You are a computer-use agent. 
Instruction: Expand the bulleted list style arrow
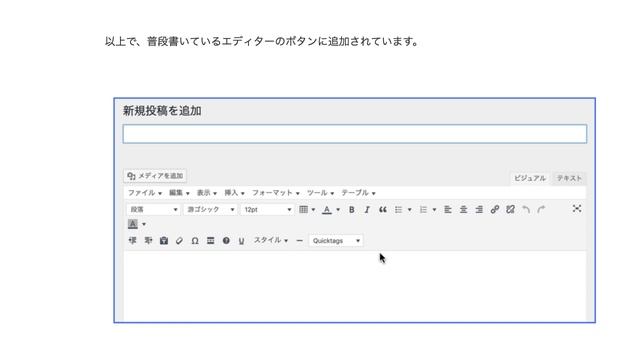(x=409, y=210)
